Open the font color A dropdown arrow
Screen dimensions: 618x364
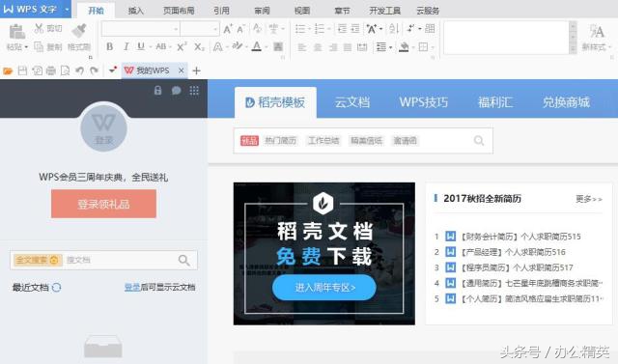[267, 47]
